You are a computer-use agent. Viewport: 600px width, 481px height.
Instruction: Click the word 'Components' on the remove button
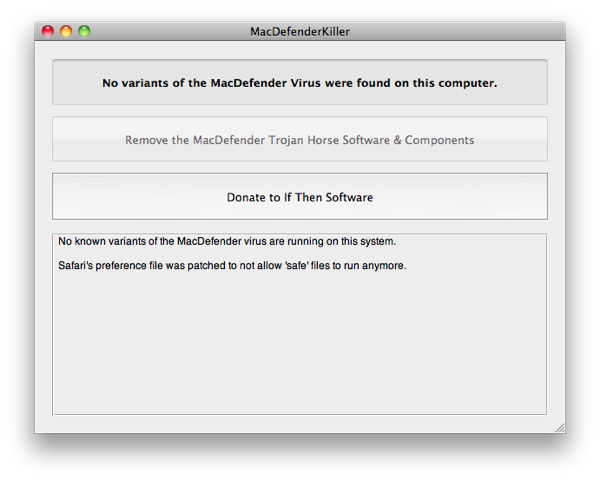click(439, 140)
